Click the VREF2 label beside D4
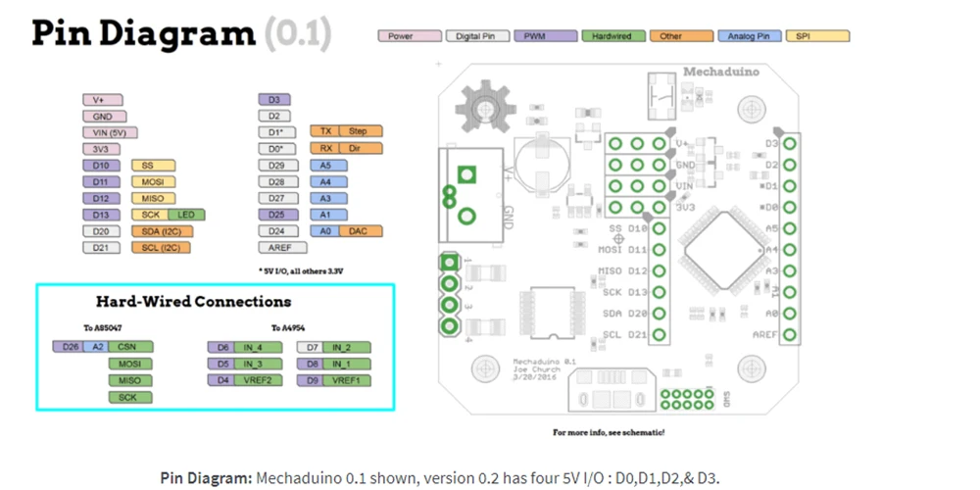Viewport: 980px width, 490px height. click(258, 380)
